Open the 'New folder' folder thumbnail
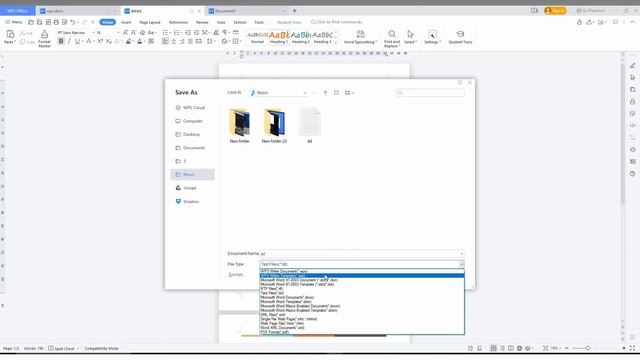This screenshot has width=640, height=360. [x=240, y=125]
